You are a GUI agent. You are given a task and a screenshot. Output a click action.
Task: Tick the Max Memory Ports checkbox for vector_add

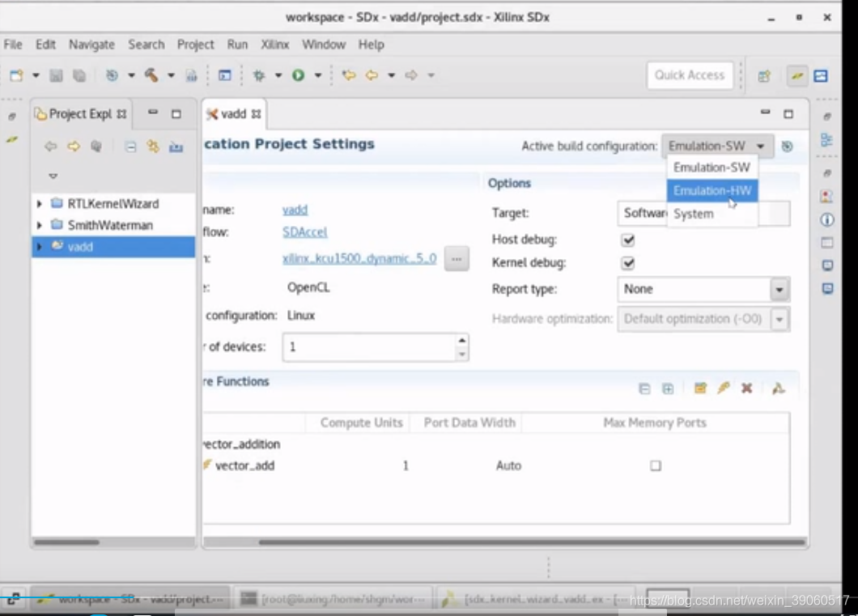[x=656, y=465]
